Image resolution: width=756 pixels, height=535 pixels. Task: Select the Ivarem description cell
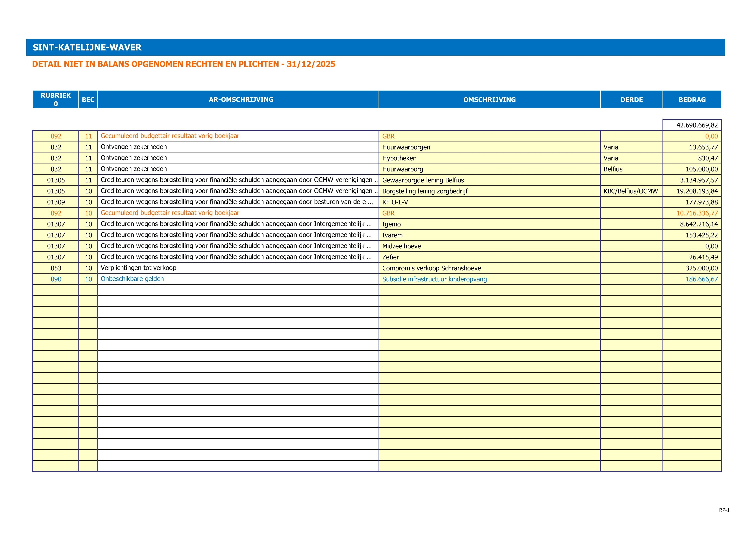coord(489,235)
